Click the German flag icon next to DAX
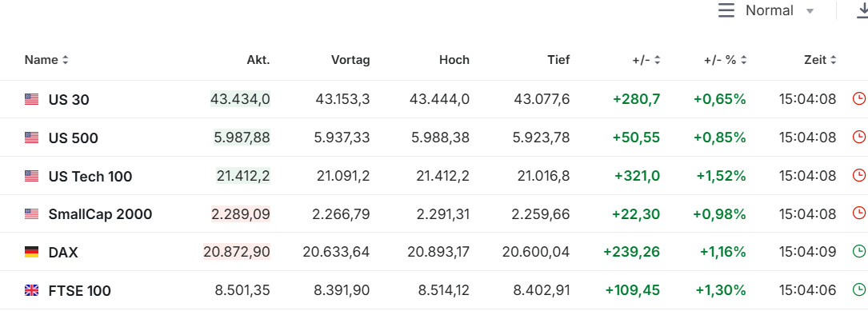This screenshot has width=868, height=311. click(x=31, y=253)
